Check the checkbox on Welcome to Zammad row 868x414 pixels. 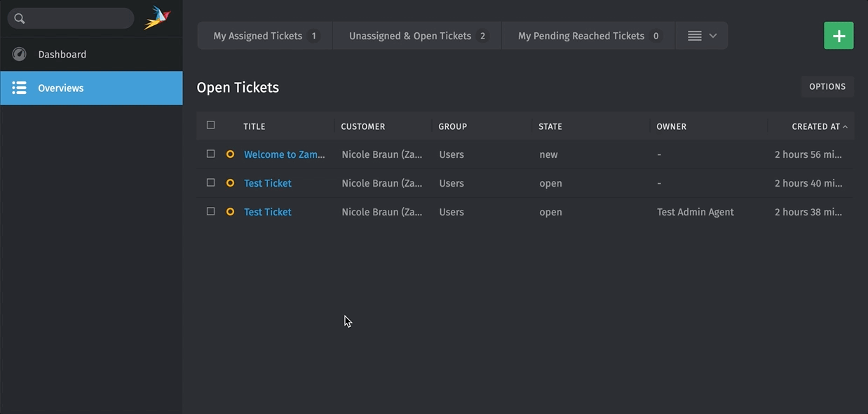pos(210,153)
